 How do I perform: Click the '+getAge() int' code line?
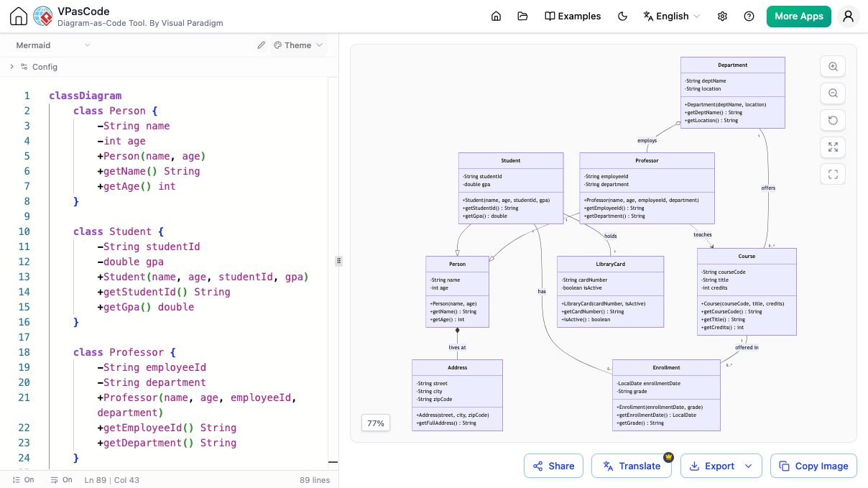tap(137, 186)
